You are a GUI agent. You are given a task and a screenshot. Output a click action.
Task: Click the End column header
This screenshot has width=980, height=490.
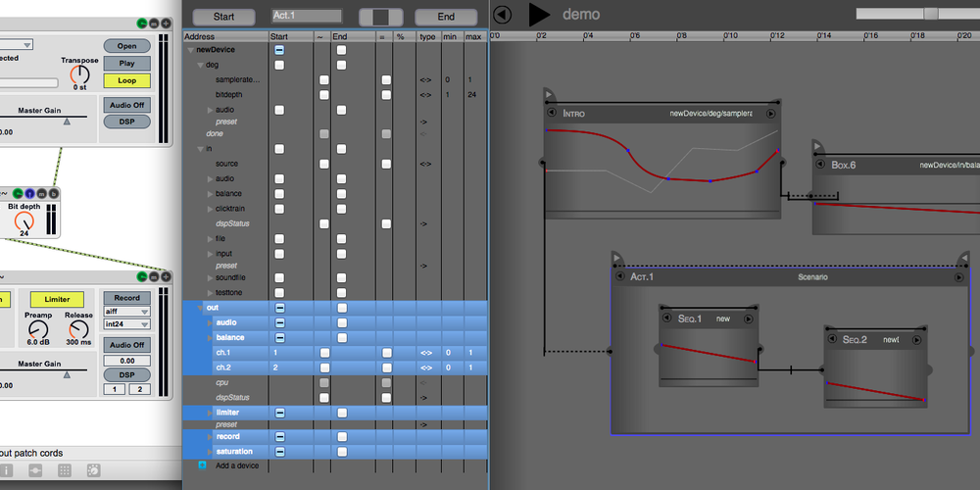(x=353, y=37)
